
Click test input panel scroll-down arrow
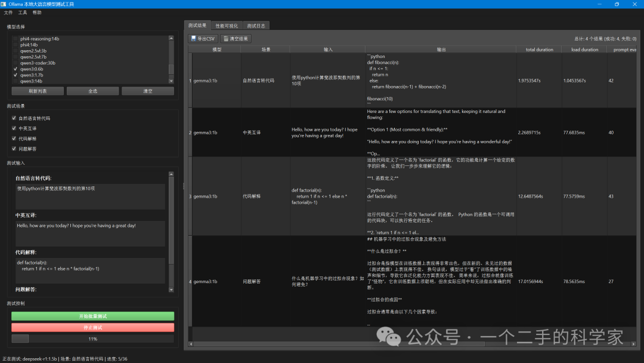[x=171, y=290]
